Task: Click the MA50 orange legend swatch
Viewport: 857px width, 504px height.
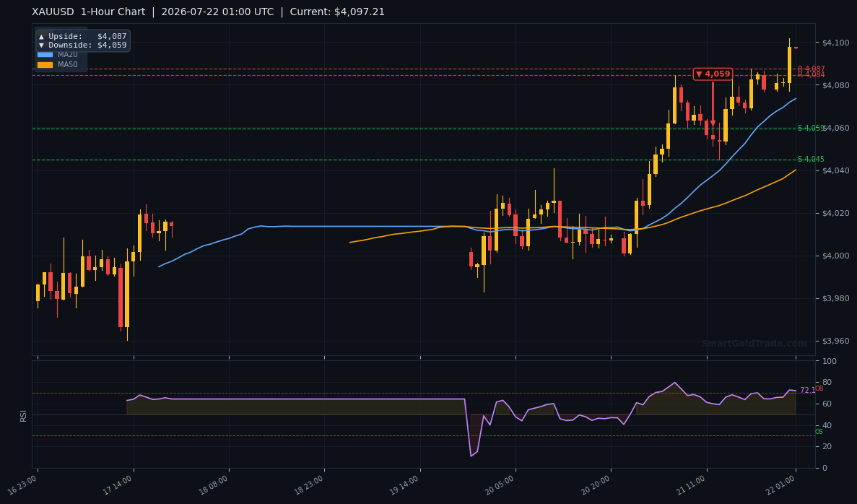Action: (45, 64)
